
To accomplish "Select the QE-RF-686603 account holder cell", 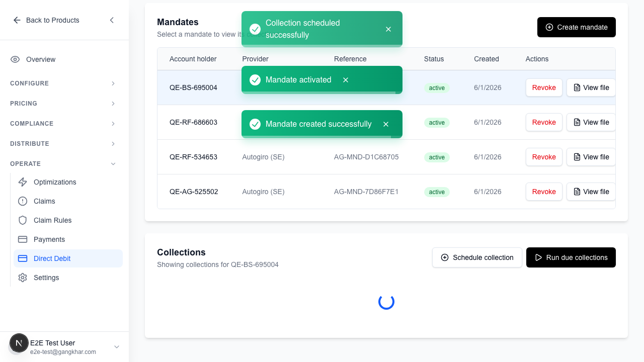I will (193, 122).
